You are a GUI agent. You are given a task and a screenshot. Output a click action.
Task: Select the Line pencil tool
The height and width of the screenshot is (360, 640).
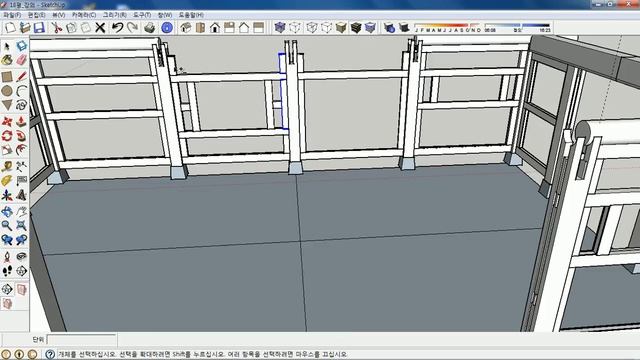pyautogui.click(x=22, y=76)
